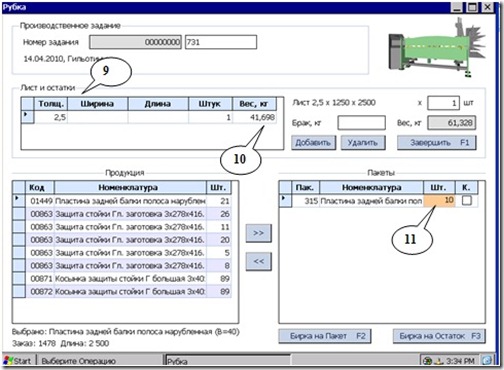Click the Добавить button
504x370 pixels.
pos(313,143)
